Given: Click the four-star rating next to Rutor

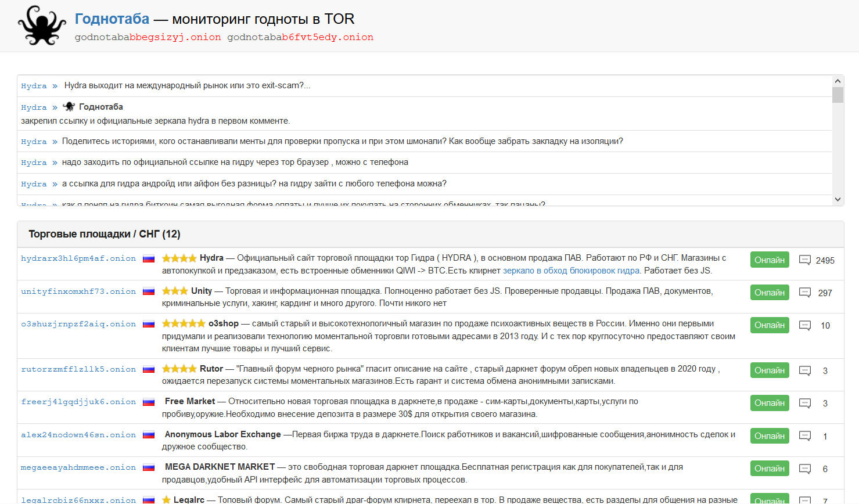Looking at the screenshot, I should (179, 369).
